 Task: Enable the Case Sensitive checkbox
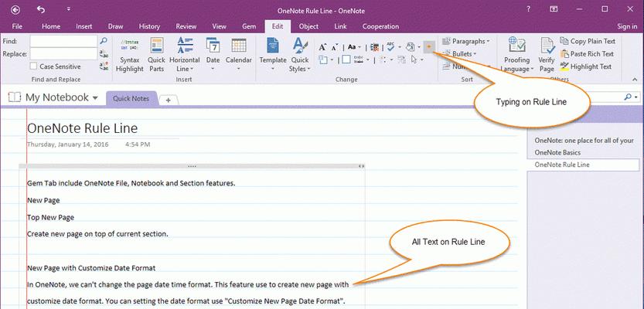pos(34,66)
